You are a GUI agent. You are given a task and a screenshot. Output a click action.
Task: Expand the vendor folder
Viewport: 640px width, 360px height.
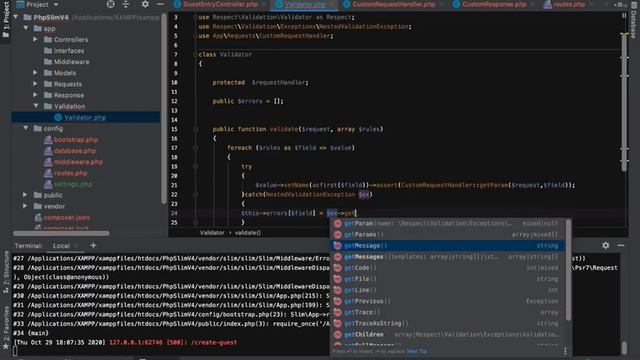click(x=25, y=206)
